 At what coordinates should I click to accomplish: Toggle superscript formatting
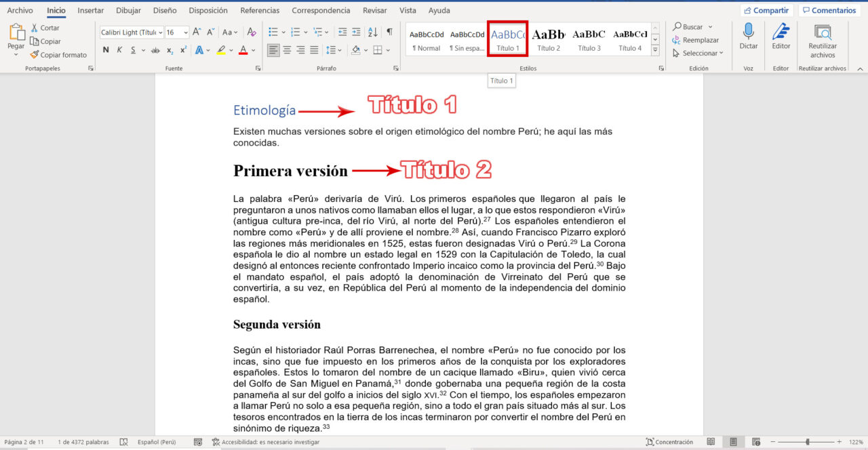[183, 49]
